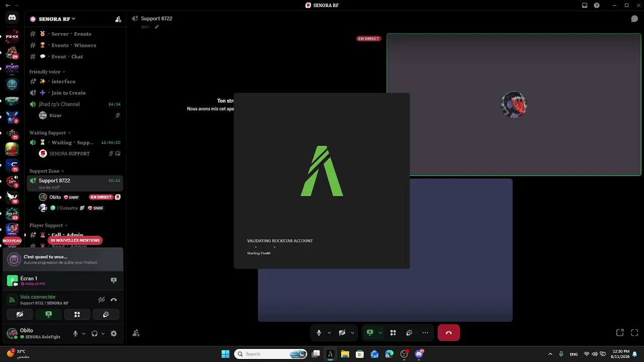Open Discord help icon in title bar
The height and width of the screenshot is (362, 644).
click(x=597, y=6)
